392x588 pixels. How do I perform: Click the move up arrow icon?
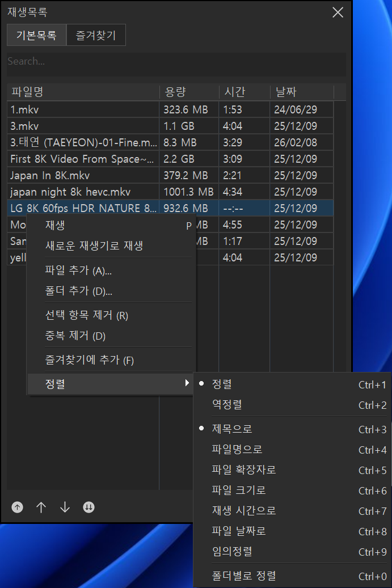tap(41, 507)
